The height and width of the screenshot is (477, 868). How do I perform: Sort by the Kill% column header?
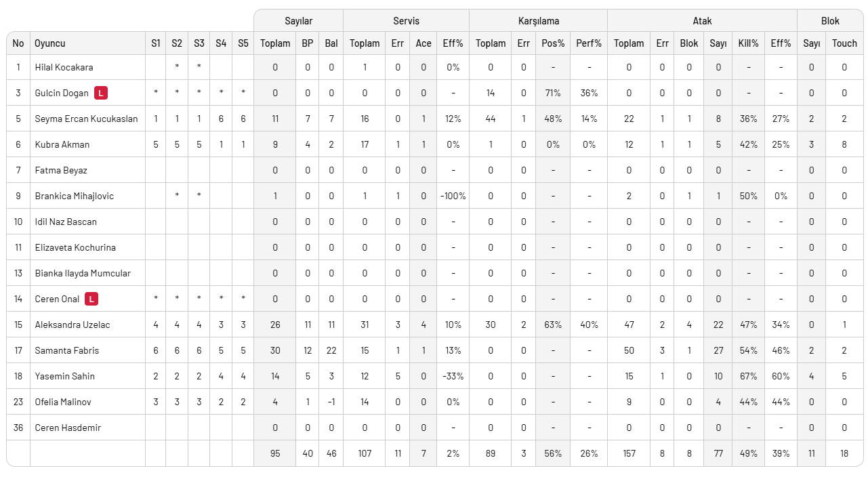click(748, 43)
